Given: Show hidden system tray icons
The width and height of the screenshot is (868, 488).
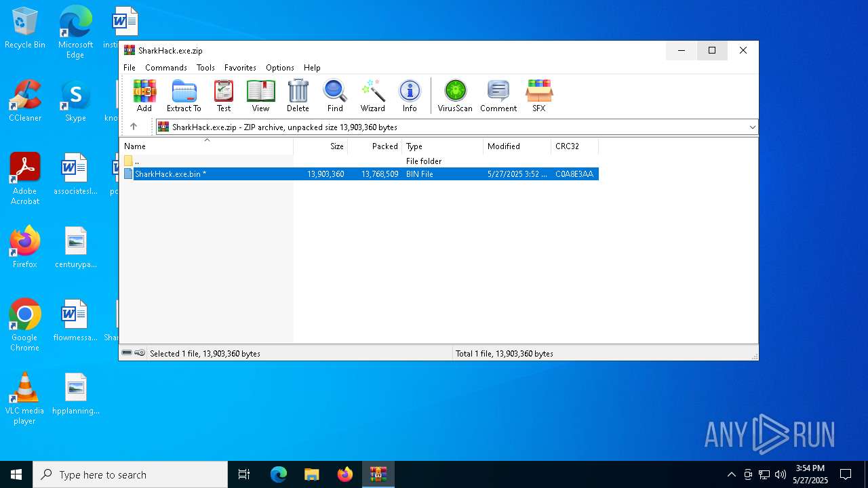Looking at the screenshot, I should (731, 474).
